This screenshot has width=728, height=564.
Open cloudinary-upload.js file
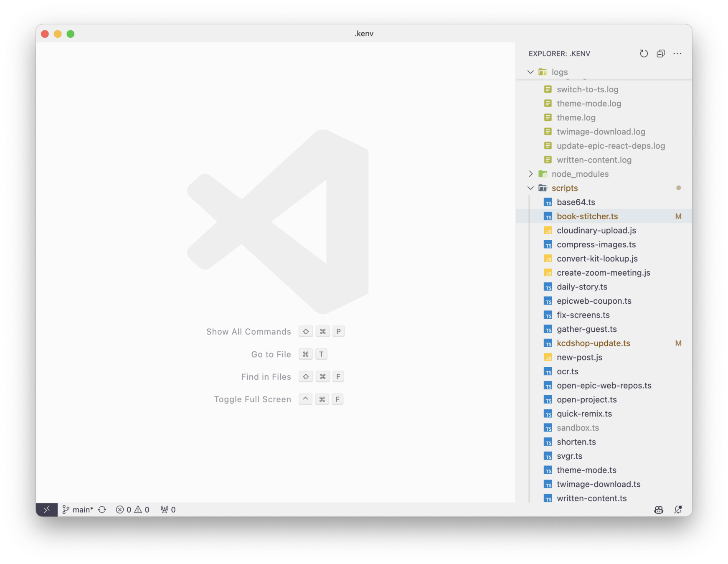604,230
